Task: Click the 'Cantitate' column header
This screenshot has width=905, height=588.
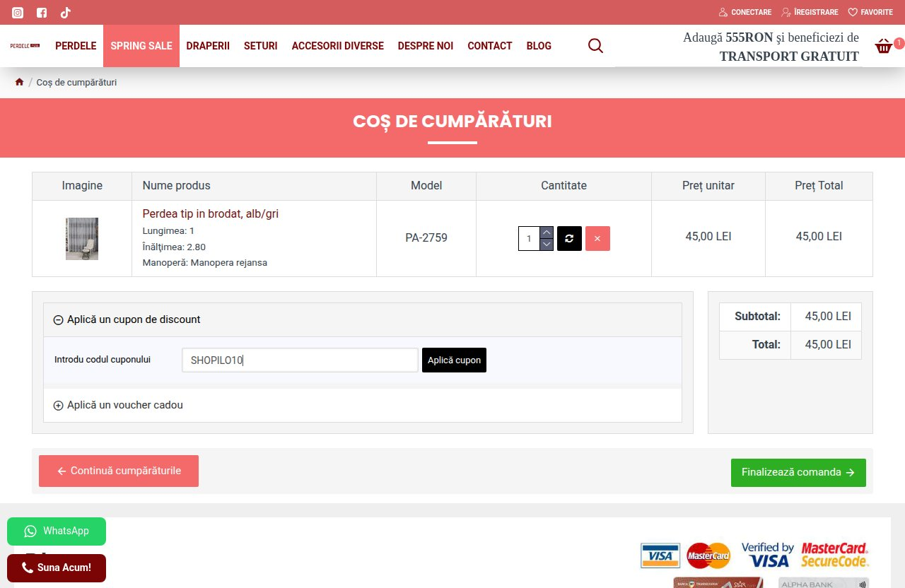Action: pyautogui.click(x=564, y=186)
